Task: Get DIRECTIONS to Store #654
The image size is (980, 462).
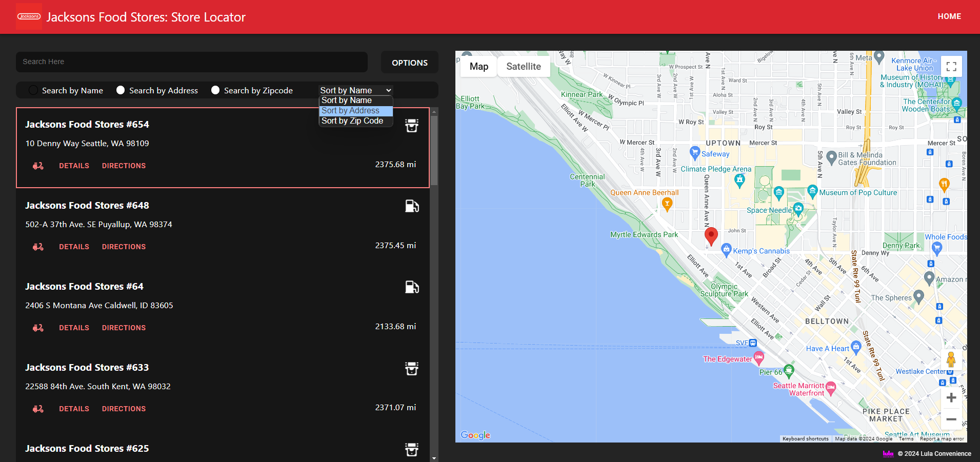Action: tap(124, 166)
